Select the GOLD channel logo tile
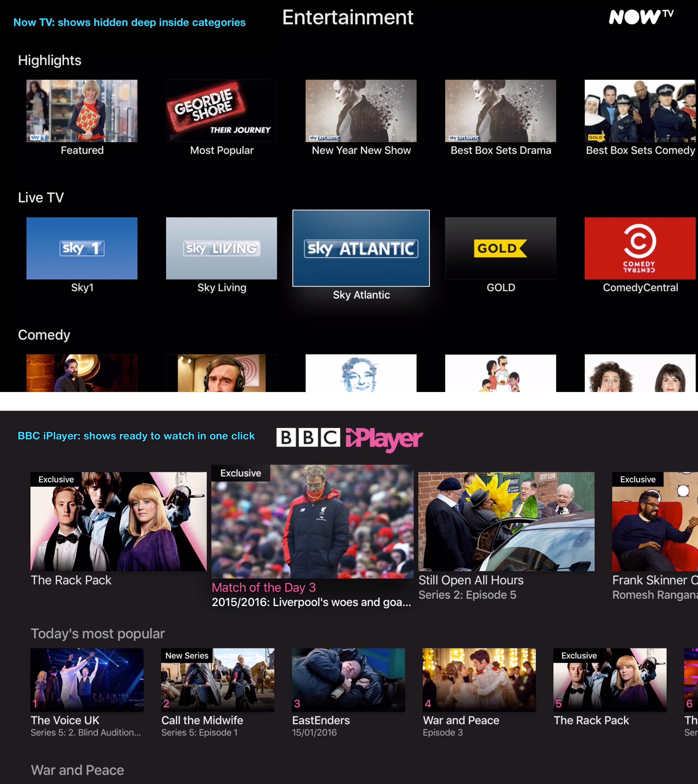 pyautogui.click(x=500, y=248)
